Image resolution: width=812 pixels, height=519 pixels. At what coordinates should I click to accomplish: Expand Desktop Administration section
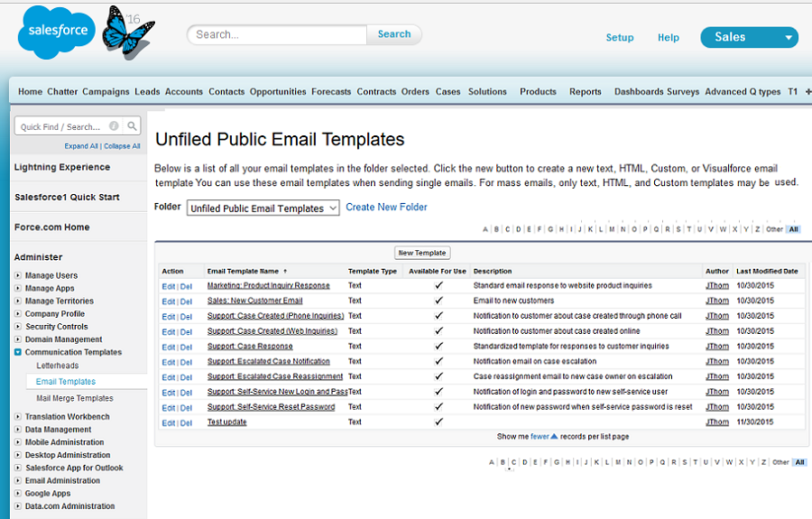point(18,455)
